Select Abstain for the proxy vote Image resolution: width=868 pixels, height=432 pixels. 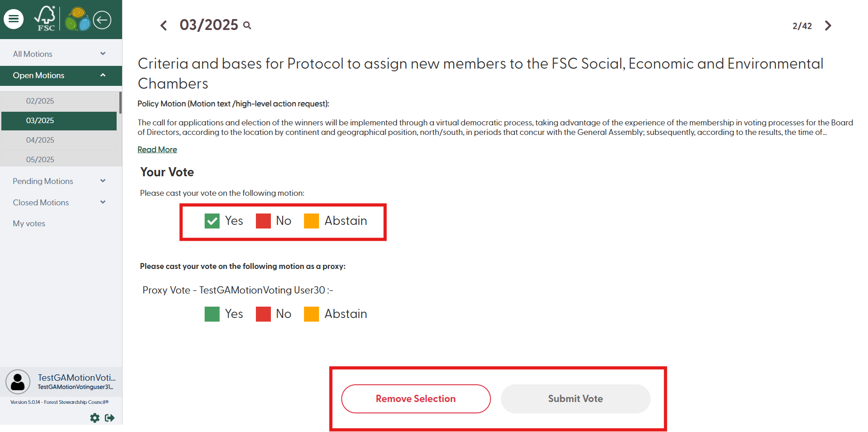click(x=311, y=314)
